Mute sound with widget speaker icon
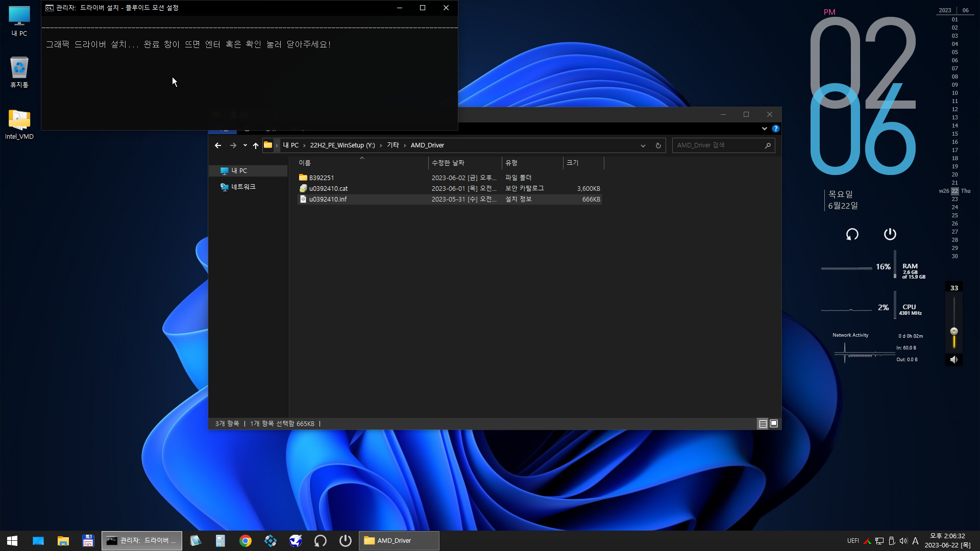Screen dimensions: 980x551 [x=953, y=360]
